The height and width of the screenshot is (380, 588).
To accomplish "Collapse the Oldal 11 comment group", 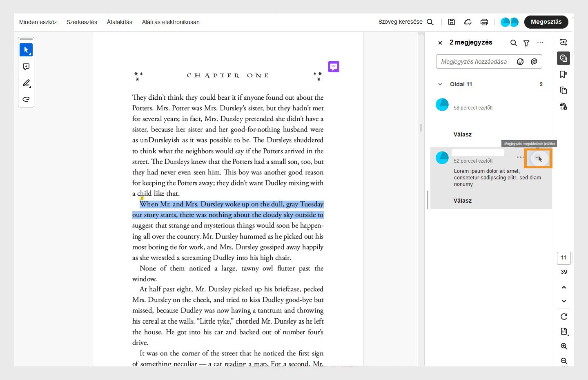I will [440, 84].
